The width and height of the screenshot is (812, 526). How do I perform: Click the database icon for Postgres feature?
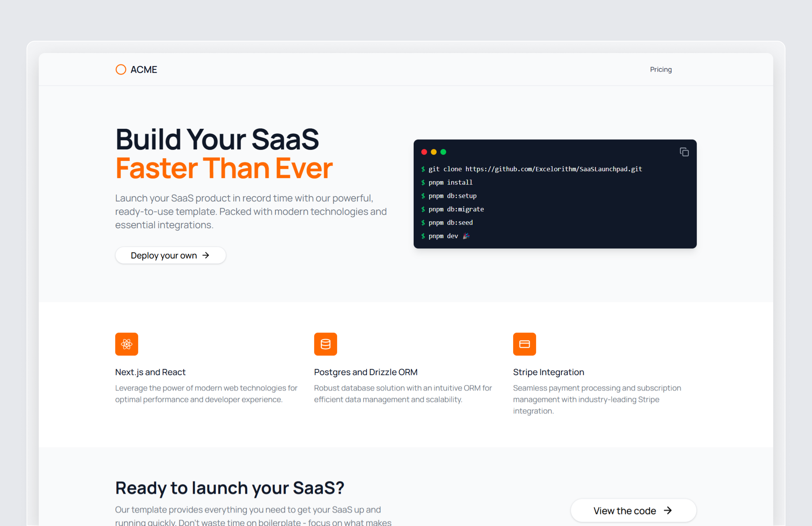pos(325,344)
